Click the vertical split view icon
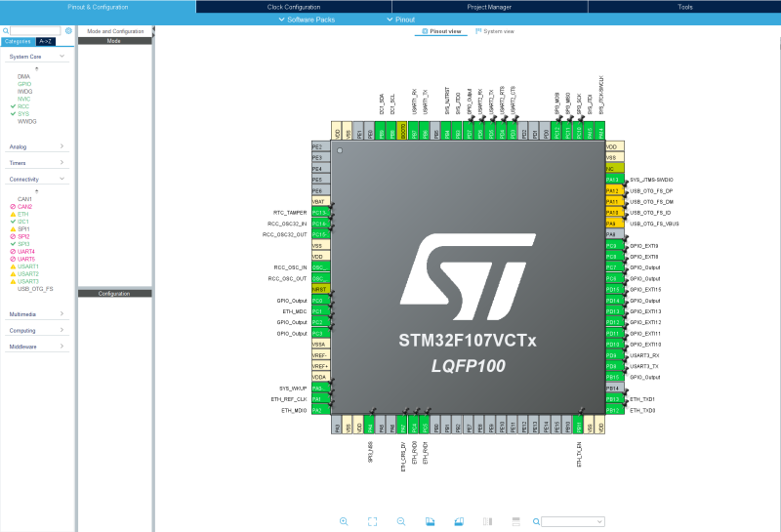 tap(487, 521)
